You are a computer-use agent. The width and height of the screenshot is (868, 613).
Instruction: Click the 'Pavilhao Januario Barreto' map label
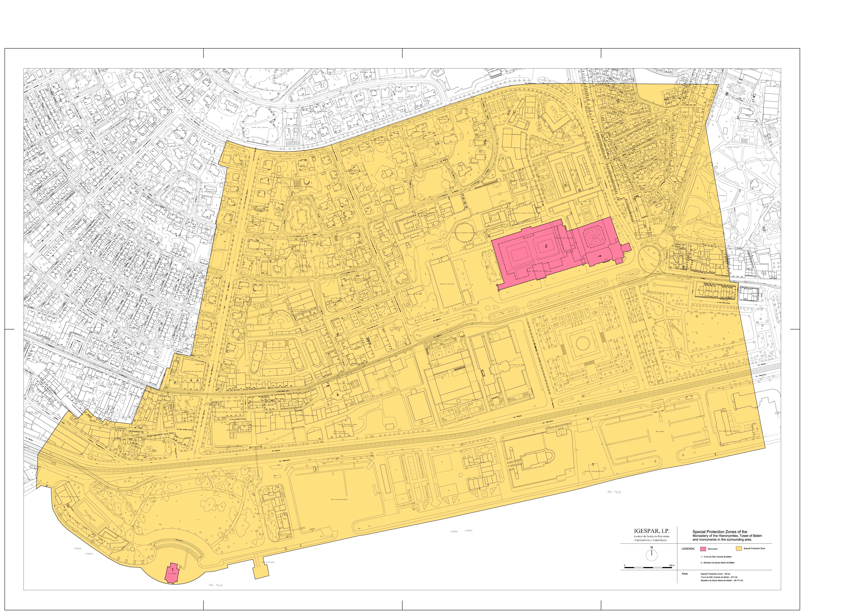[x=524, y=213]
